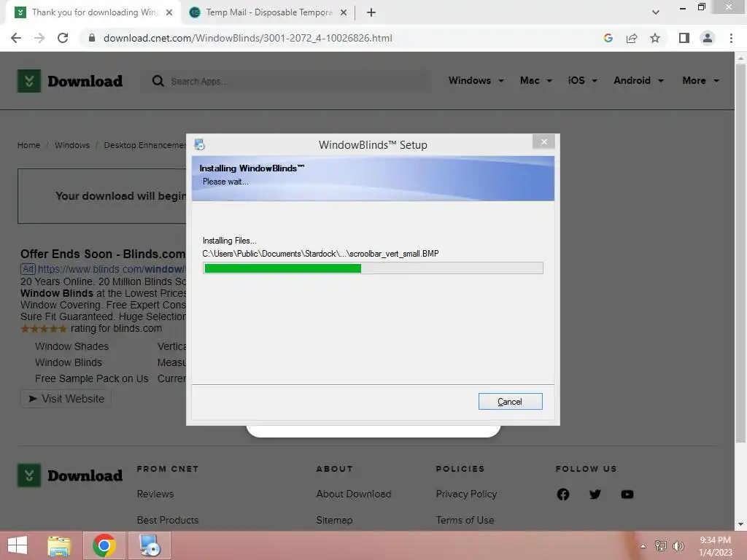Open Chrome side panel icon
Viewport: 747px width, 560px height.
pyautogui.click(x=684, y=38)
